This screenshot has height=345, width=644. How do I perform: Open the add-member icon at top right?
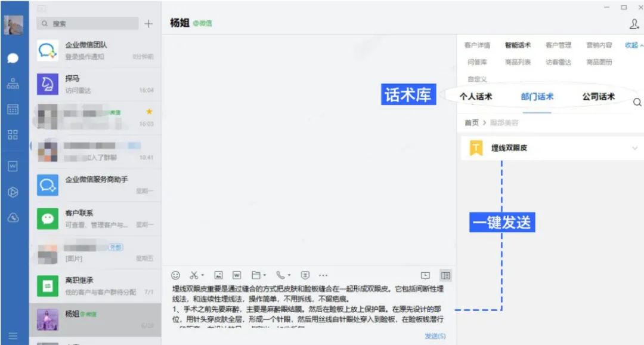[634, 24]
